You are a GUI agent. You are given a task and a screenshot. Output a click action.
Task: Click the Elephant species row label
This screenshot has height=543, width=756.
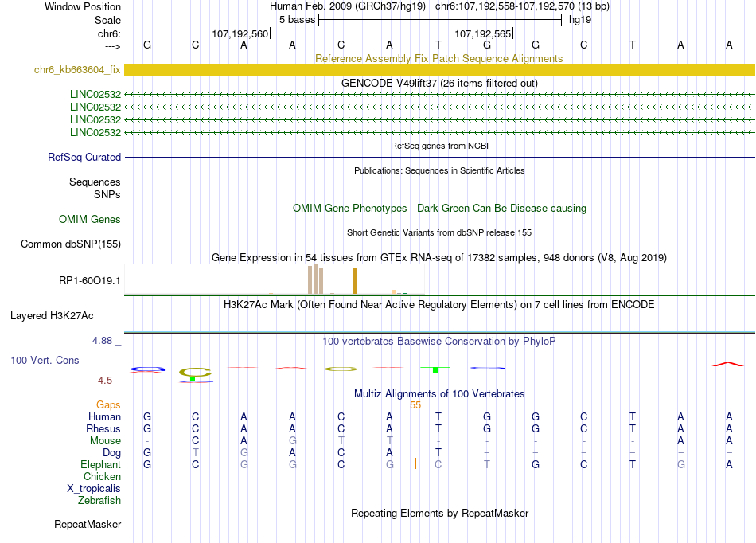tap(100, 464)
